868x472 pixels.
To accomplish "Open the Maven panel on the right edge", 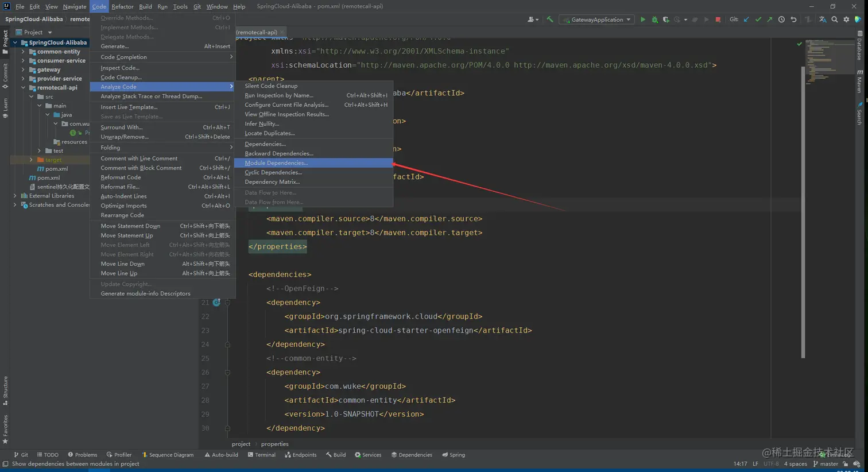I will (859, 80).
